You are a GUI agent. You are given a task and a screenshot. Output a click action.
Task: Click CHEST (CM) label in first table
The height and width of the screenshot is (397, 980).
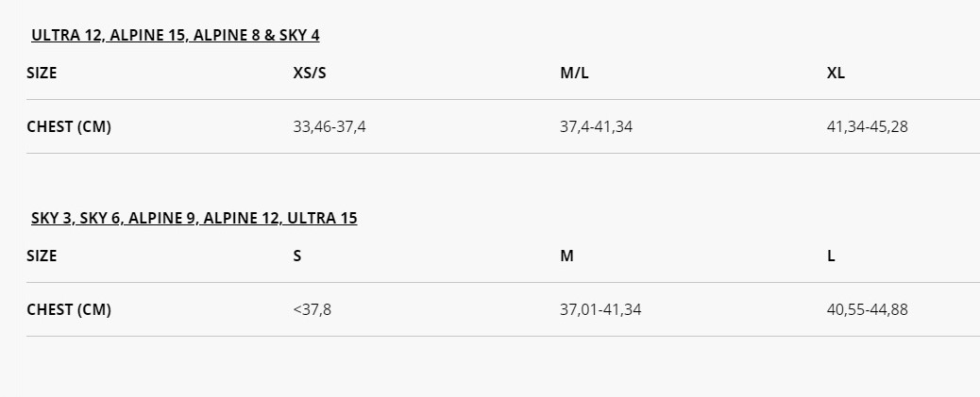click(69, 126)
